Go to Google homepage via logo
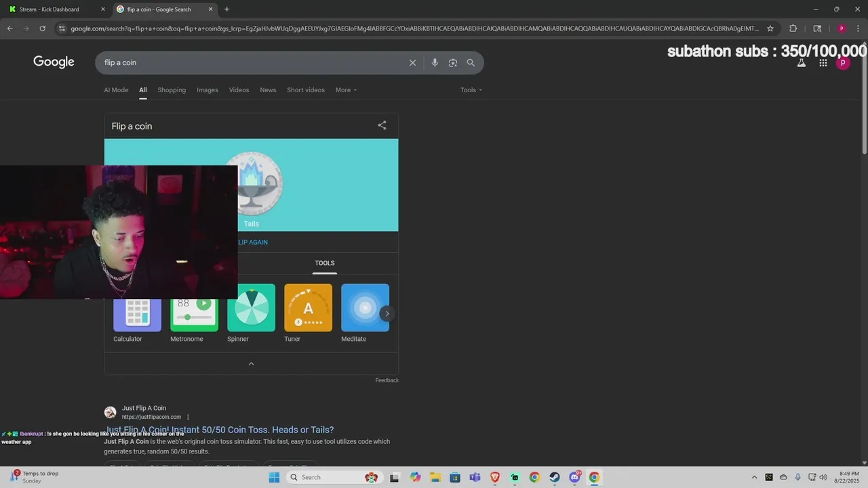The height and width of the screenshot is (488, 868). click(54, 62)
